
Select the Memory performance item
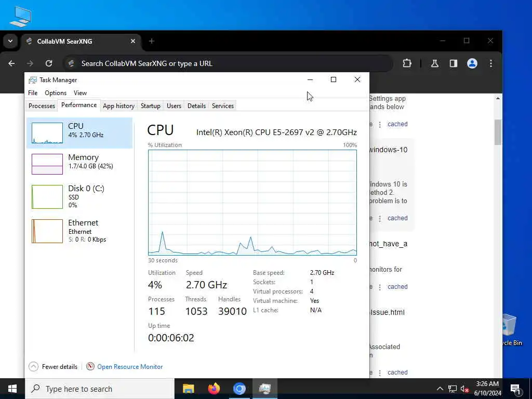click(x=79, y=164)
